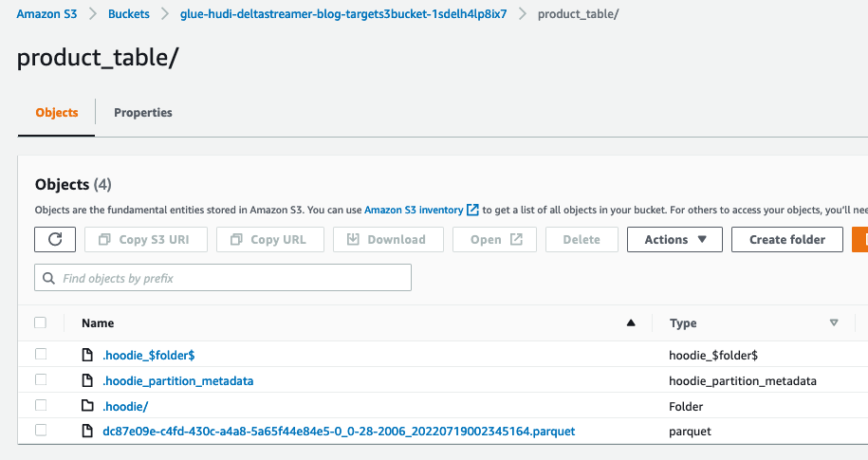Select the Objects tab
Viewport: 868px width, 460px height.
click(56, 113)
